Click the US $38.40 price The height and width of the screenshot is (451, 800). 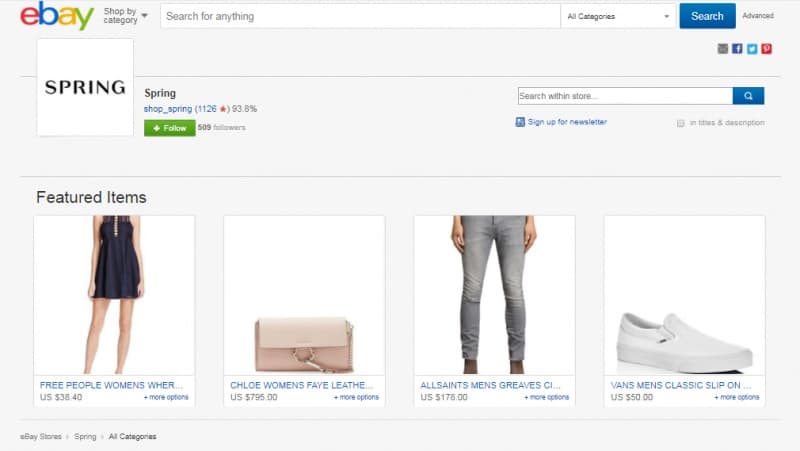(61, 397)
